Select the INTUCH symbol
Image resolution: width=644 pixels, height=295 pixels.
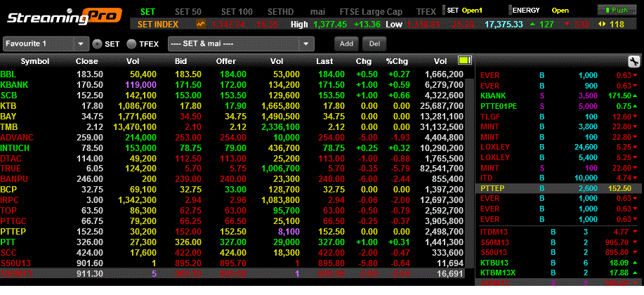pos(14,147)
